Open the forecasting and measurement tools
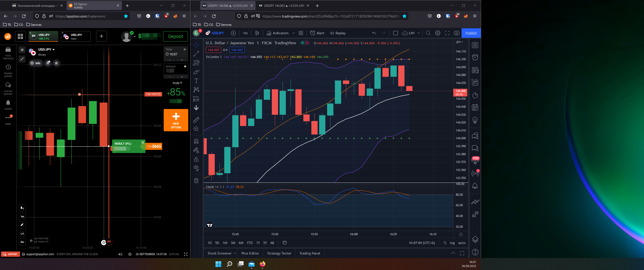This screenshot has height=270, width=644. (x=196, y=99)
